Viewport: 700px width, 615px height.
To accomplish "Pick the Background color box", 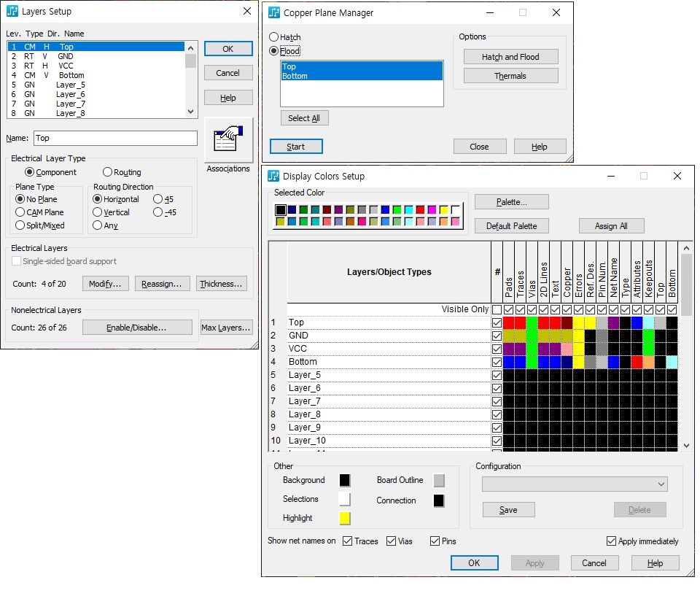I will (x=345, y=480).
